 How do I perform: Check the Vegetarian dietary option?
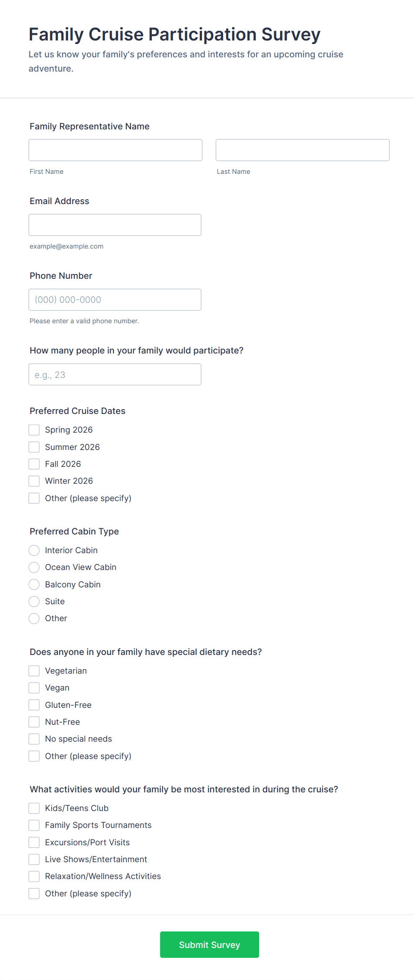[x=34, y=671]
